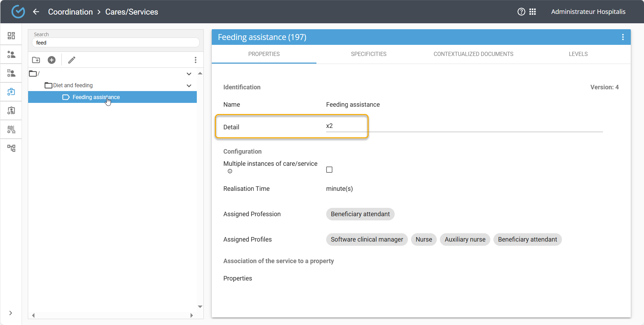Collapse the Diet and feeding folder
The height and width of the screenshot is (325, 644).
[189, 86]
